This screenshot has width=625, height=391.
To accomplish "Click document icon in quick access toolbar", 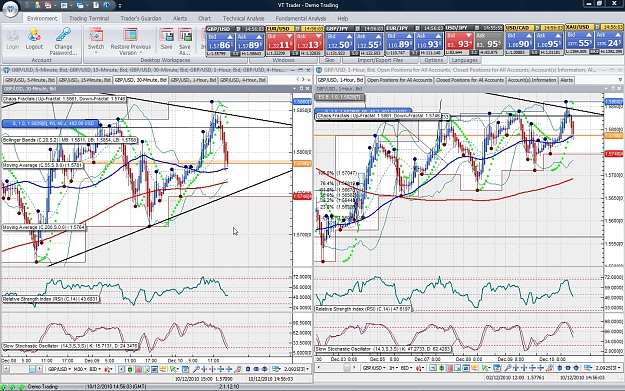I will [96, 5].
